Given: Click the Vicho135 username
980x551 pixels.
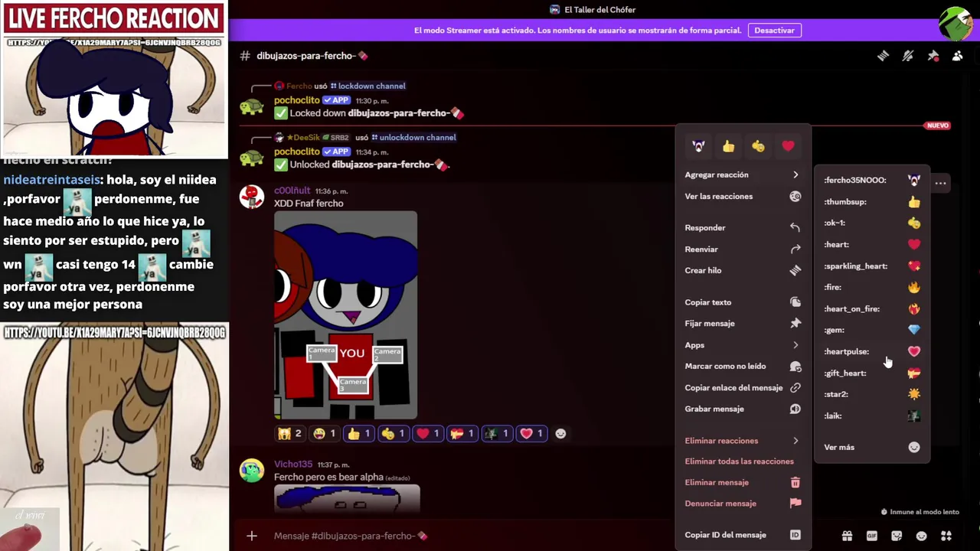Looking at the screenshot, I should tap(293, 464).
